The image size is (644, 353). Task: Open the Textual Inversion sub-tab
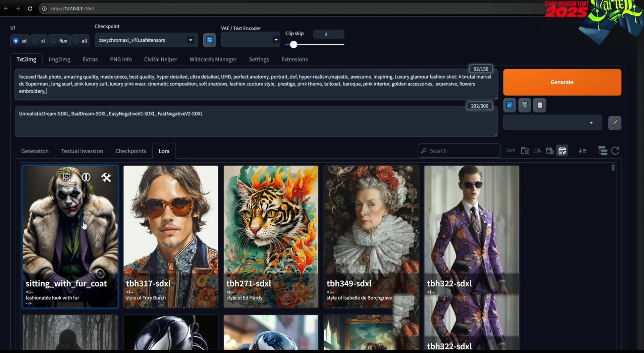click(x=82, y=151)
